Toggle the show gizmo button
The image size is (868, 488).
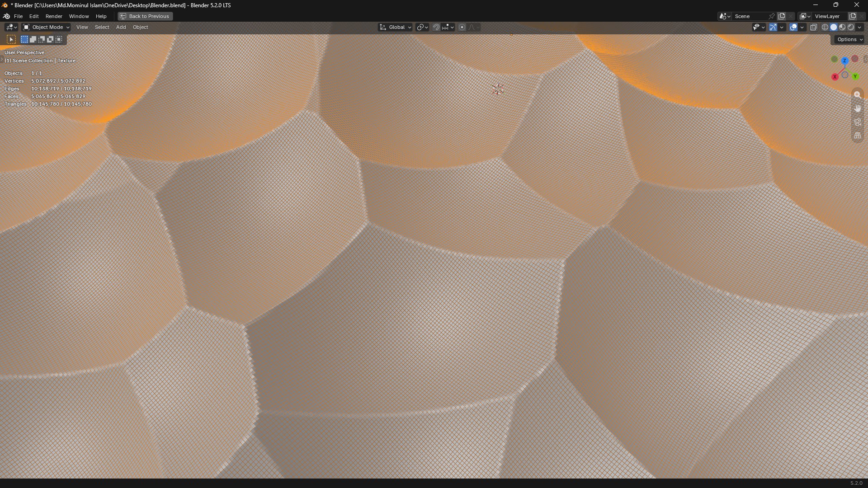[x=773, y=27]
